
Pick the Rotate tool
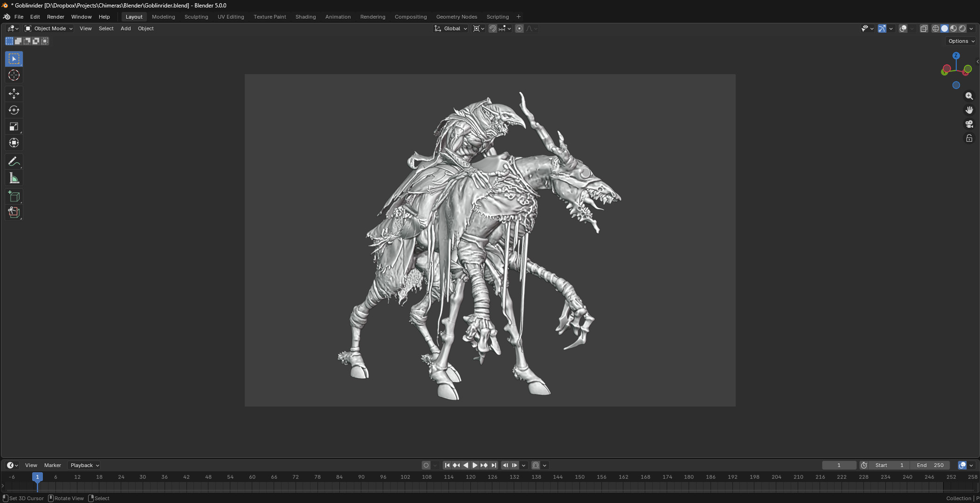pos(14,110)
